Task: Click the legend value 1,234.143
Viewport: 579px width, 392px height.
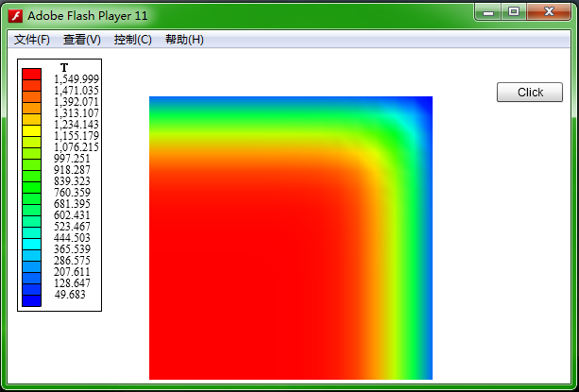Action: click(77, 125)
